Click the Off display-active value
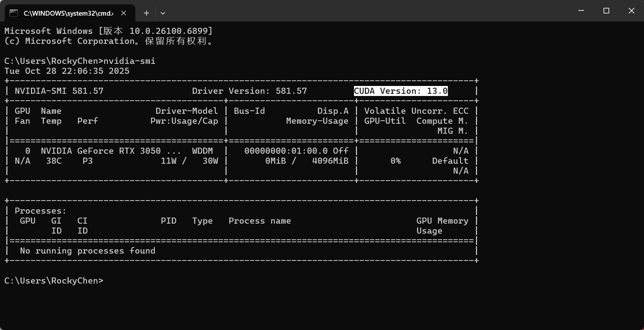644x330 pixels. [x=341, y=151]
